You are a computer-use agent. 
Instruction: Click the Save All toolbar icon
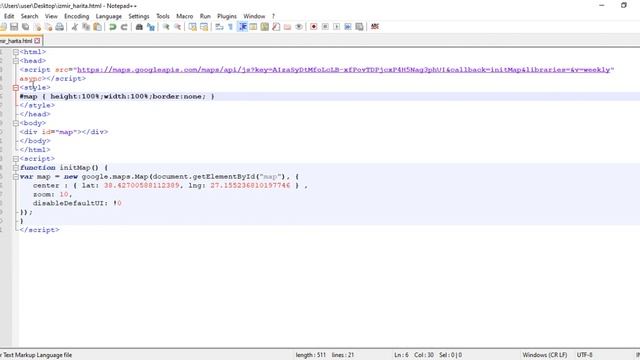[26, 27]
